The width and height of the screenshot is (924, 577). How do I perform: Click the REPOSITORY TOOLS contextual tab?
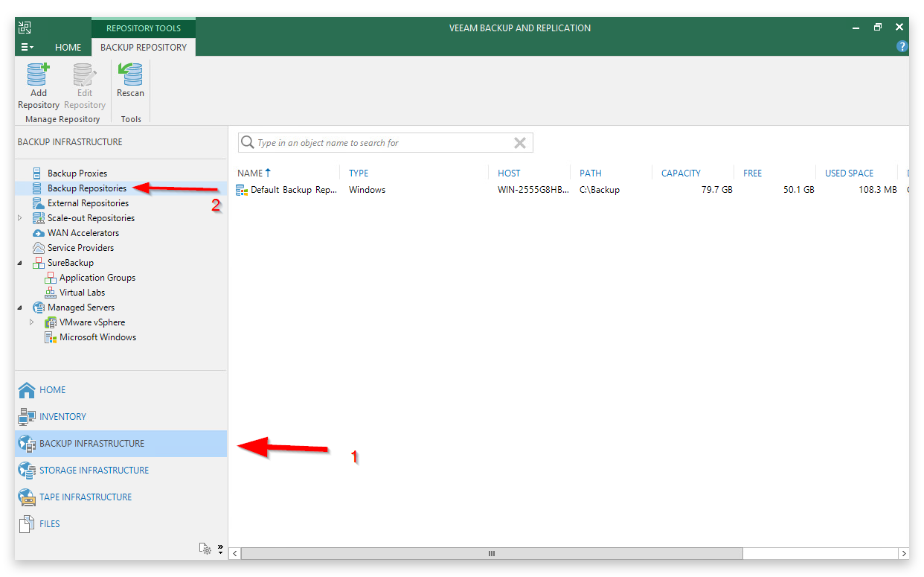pos(144,28)
